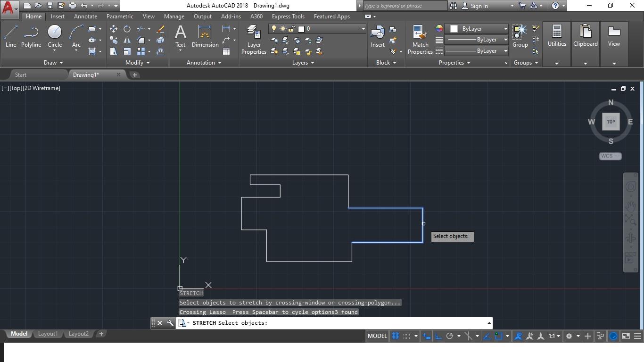
Task: Open the layer selection dropdown
Action: tap(317, 29)
